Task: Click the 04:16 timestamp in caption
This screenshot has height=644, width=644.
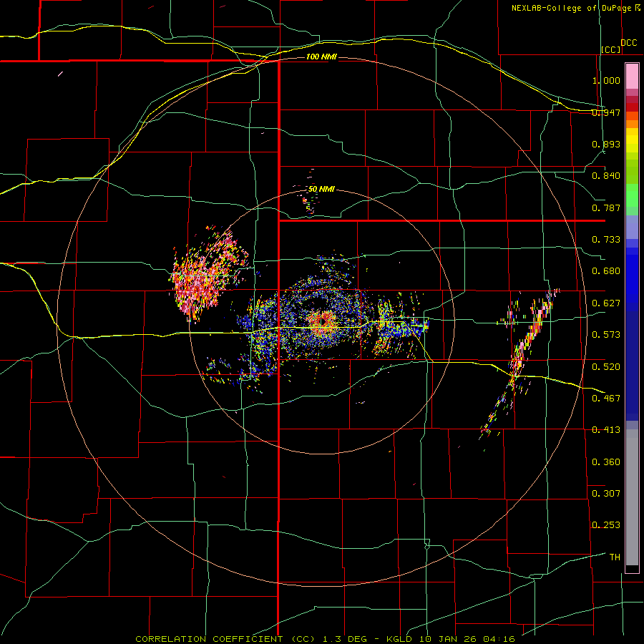Action: click(499, 639)
